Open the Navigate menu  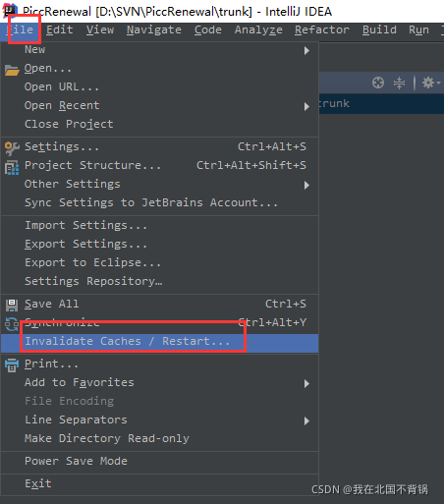point(154,30)
